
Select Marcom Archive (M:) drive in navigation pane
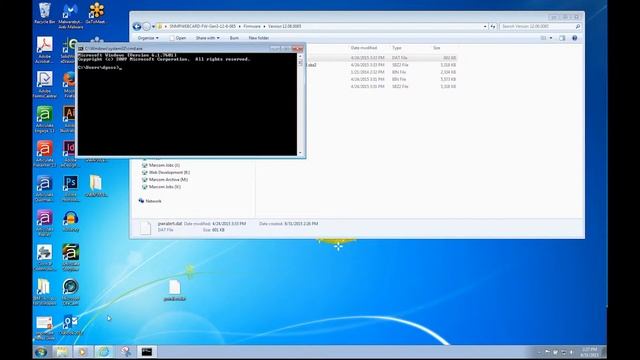point(165,180)
